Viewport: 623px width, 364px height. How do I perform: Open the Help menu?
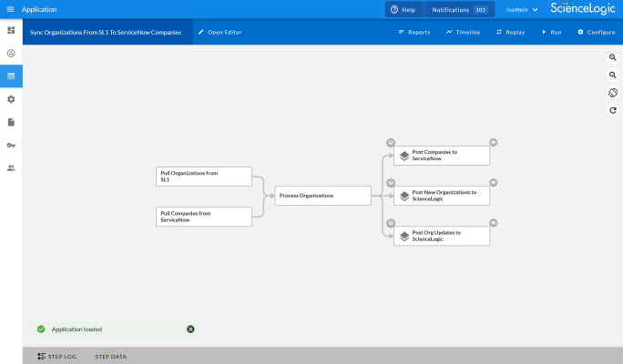[403, 9]
